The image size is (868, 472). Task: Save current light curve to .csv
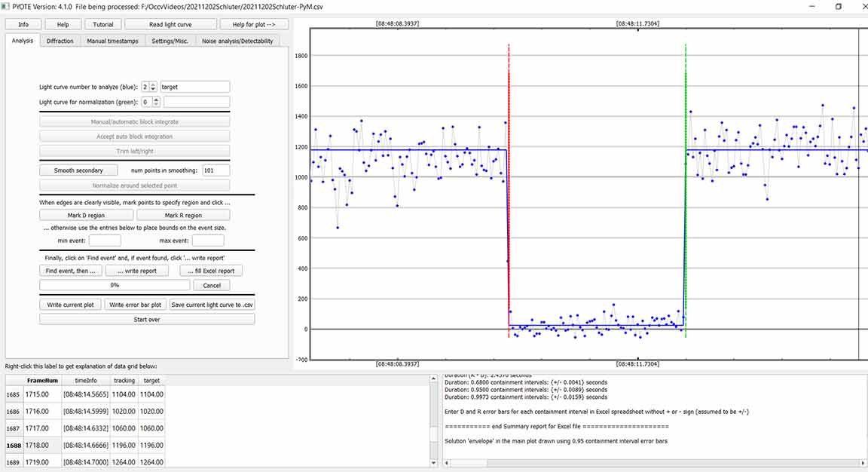[212, 305]
